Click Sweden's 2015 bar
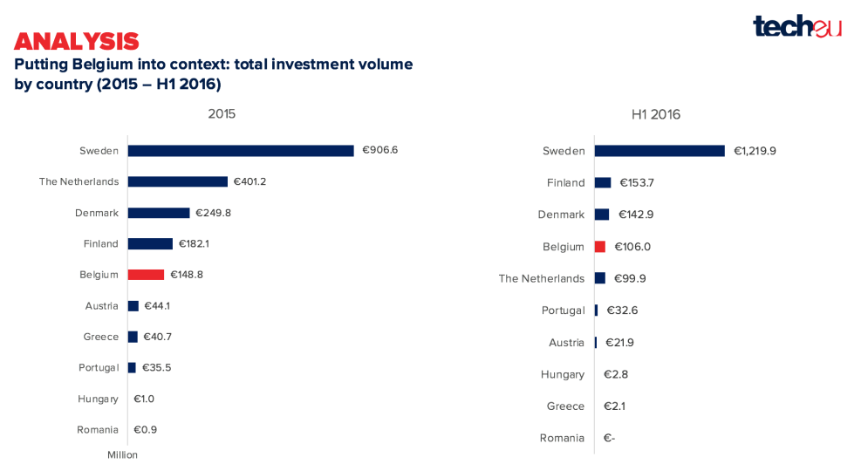868x464 pixels. point(240,151)
